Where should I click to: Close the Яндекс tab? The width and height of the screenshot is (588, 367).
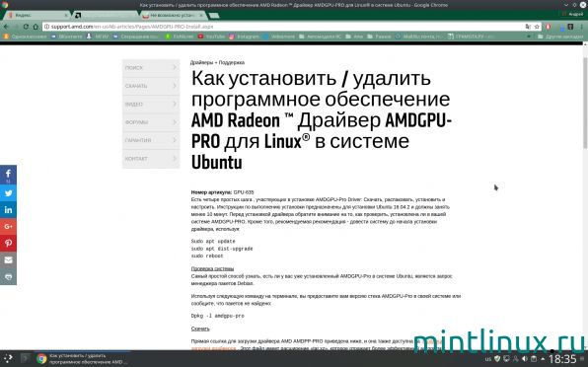(x=66, y=16)
